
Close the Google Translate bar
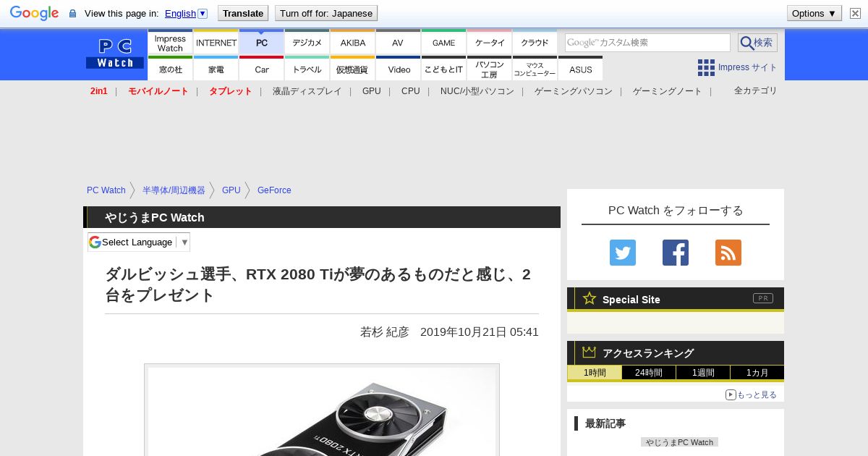pos(855,13)
